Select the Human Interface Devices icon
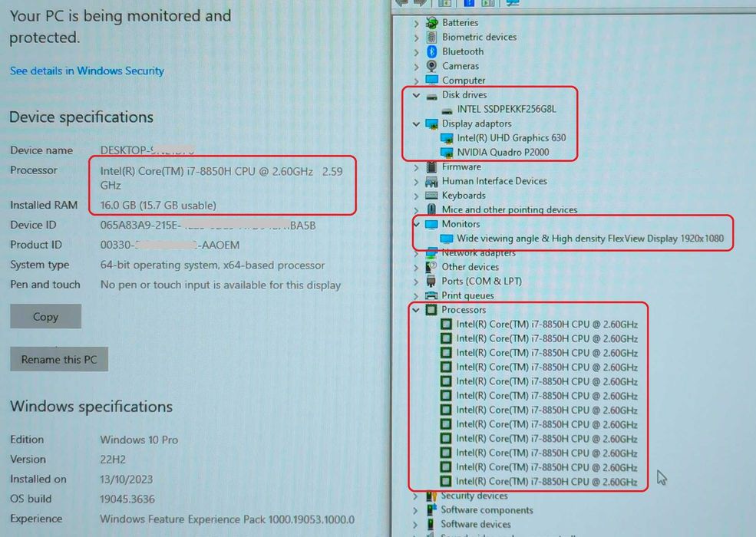Image resolution: width=756 pixels, height=537 pixels. coord(431,181)
